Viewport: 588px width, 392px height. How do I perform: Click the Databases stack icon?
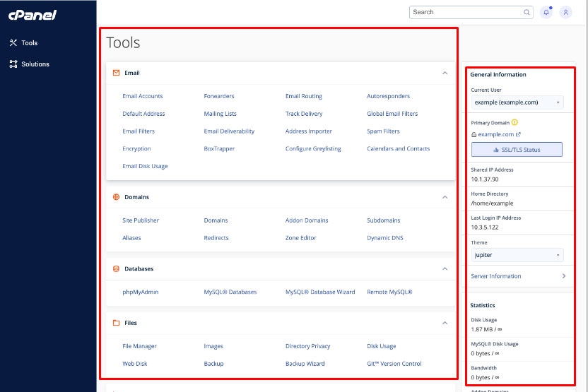tap(116, 268)
